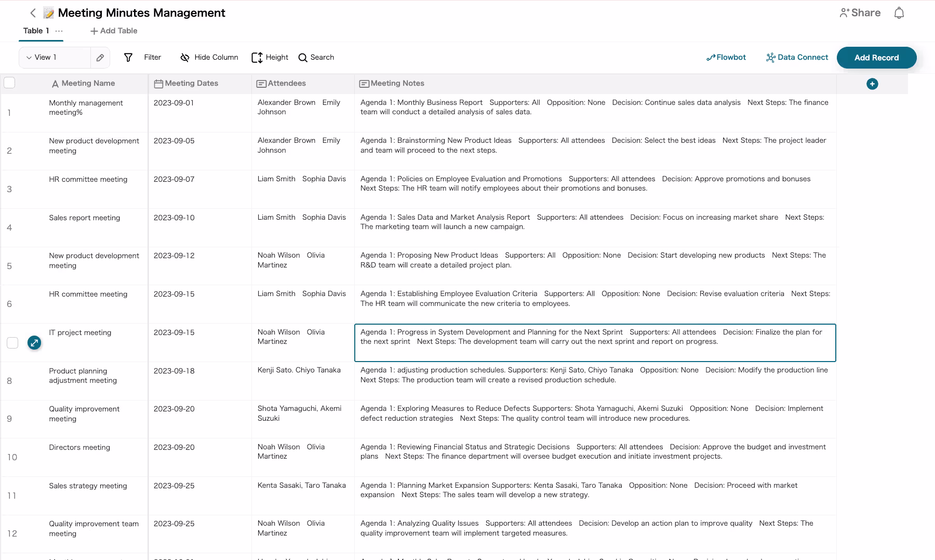This screenshot has width=935, height=560.
Task: Toggle the select-all checkbox in the header
Action: tap(9, 83)
